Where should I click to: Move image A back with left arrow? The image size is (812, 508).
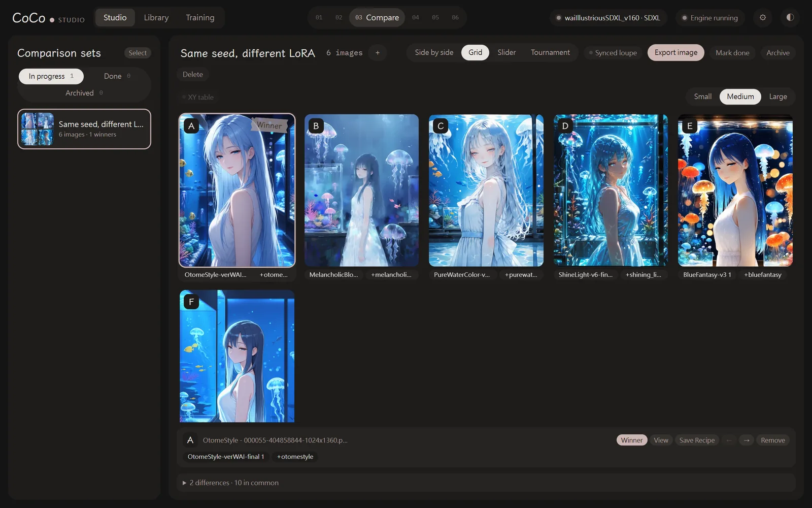pyautogui.click(x=729, y=440)
